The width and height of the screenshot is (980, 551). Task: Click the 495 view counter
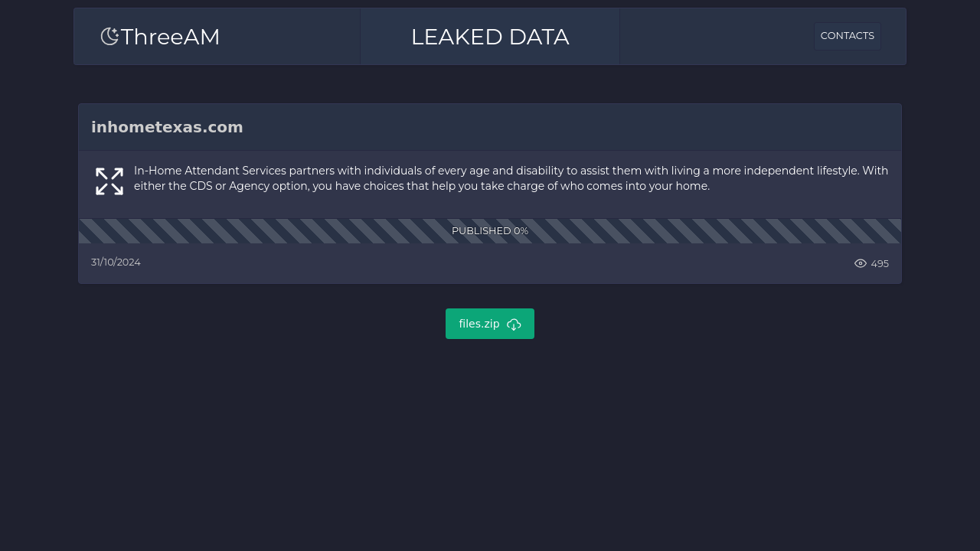(880, 263)
